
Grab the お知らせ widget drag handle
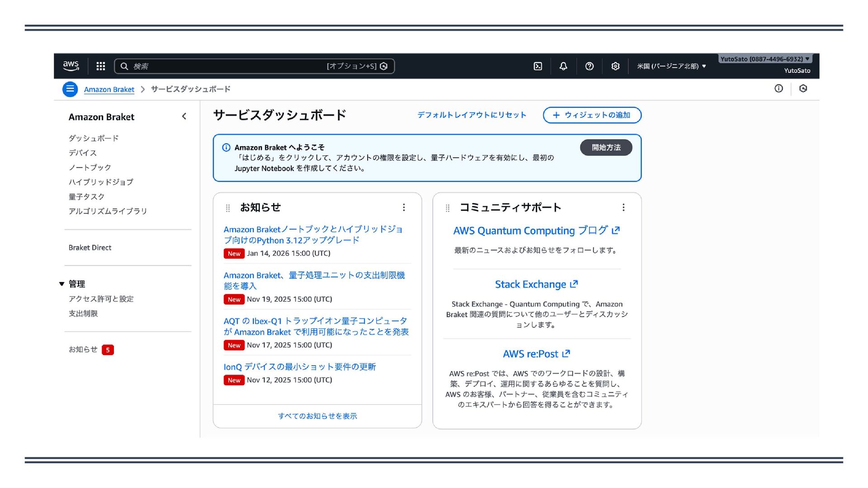tap(228, 208)
